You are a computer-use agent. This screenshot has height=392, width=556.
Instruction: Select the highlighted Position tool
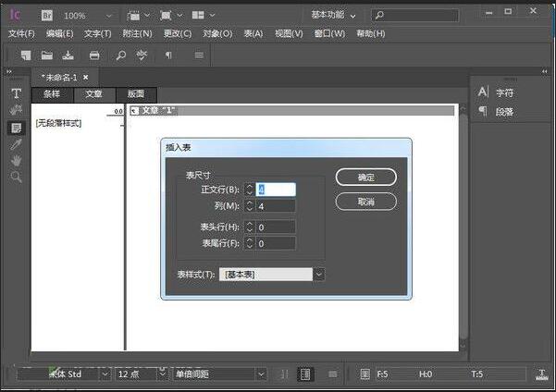16,128
